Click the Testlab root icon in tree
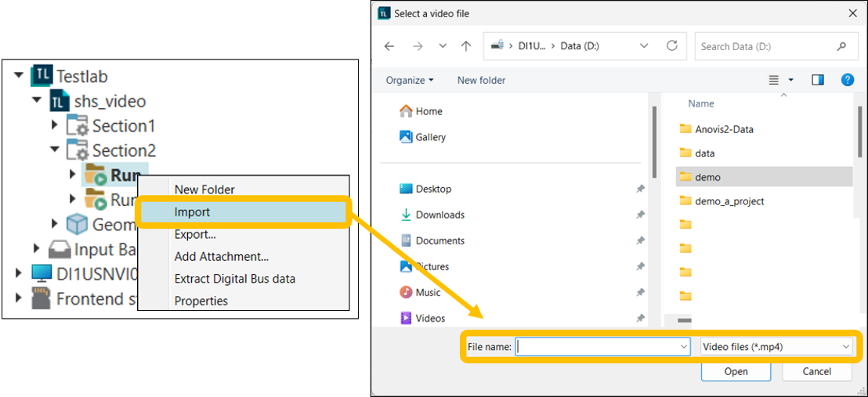 click(x=42, y=77)
